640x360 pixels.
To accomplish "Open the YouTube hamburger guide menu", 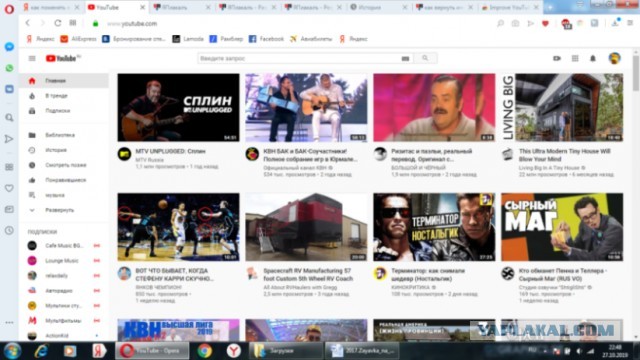I will (32, 58).
